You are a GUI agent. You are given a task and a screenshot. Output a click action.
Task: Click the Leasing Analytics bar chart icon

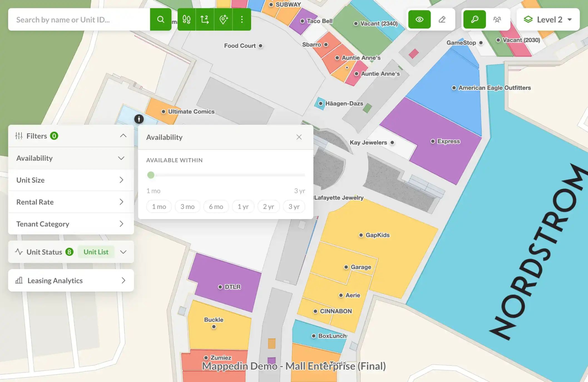pyautogui.click(x=19, y=280)
